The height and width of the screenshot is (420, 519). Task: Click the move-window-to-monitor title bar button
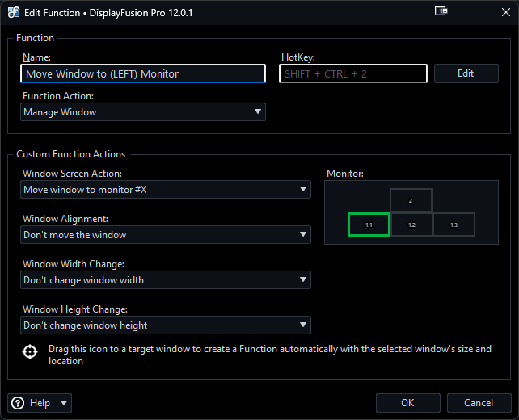coord(441,12)
